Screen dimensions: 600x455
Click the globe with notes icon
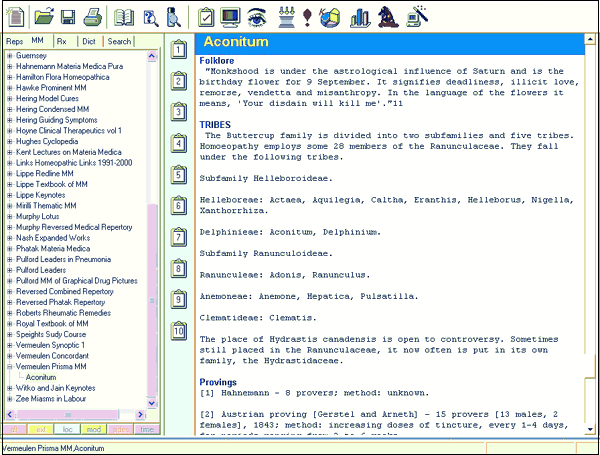point(330,18)
